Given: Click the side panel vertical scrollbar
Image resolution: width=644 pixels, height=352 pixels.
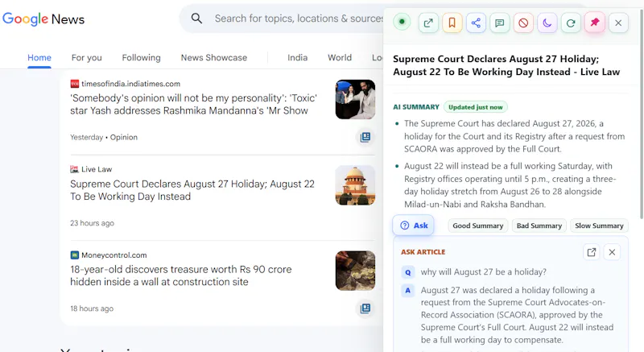Looking at the screenshot, I should coord(641,115).
